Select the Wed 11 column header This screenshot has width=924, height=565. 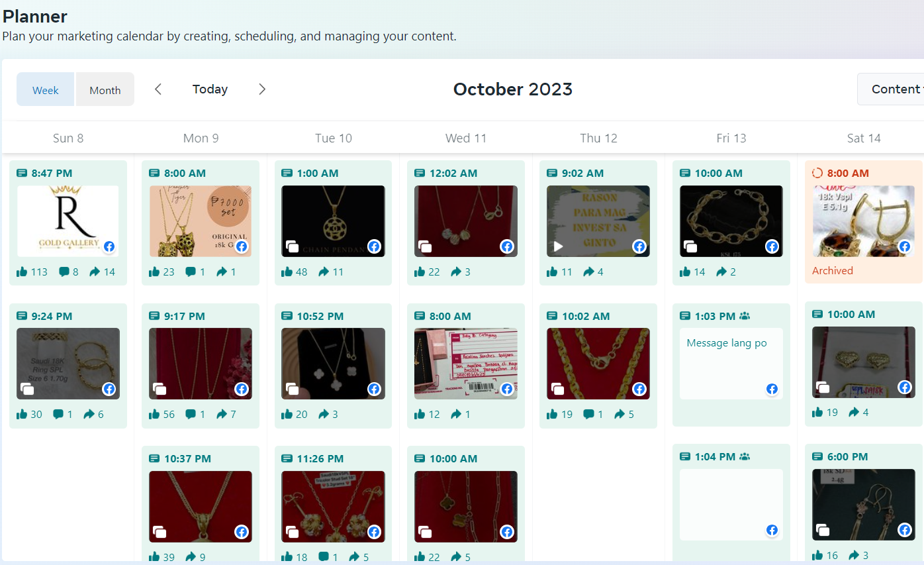click(466, 138)
